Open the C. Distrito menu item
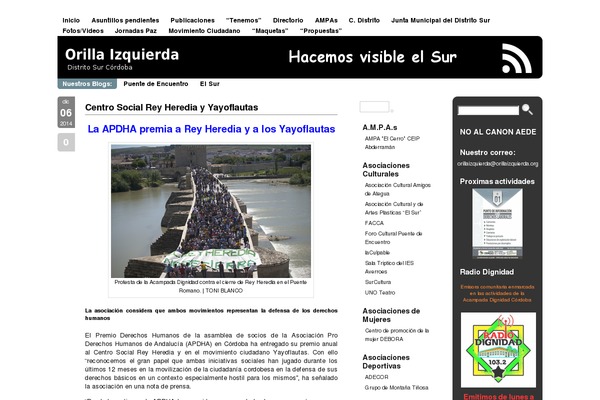Screen dimensions: 600x400 point(364,20)
